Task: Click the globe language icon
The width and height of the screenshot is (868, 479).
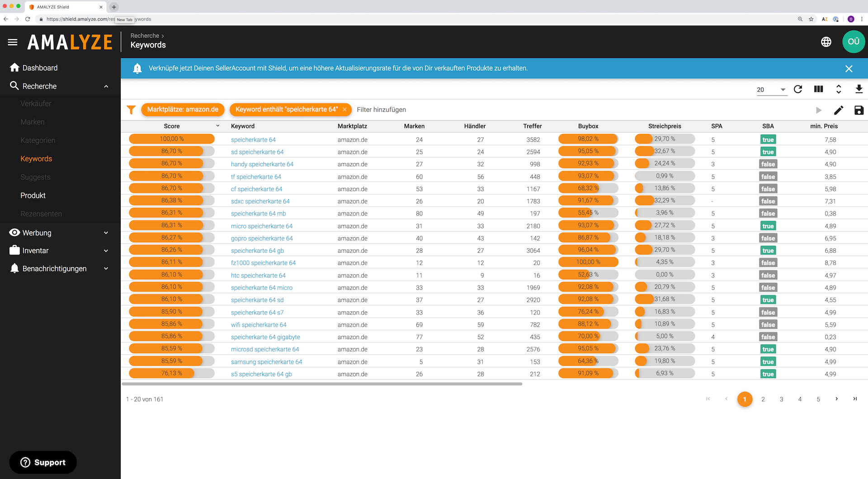Action: coord(826,42)
